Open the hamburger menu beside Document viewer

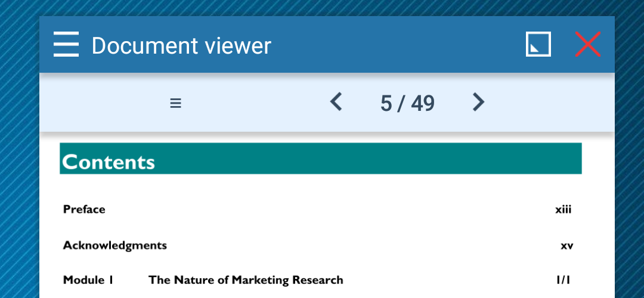pos(66,44)
